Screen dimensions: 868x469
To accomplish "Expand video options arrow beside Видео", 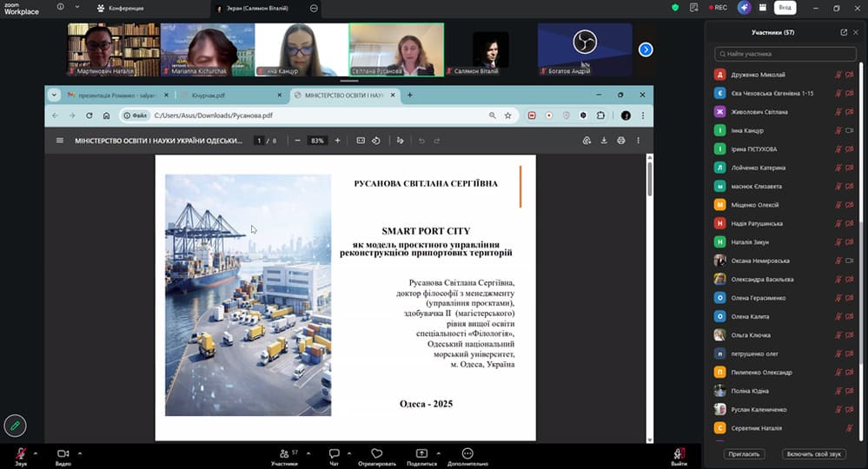I will 79,452.
